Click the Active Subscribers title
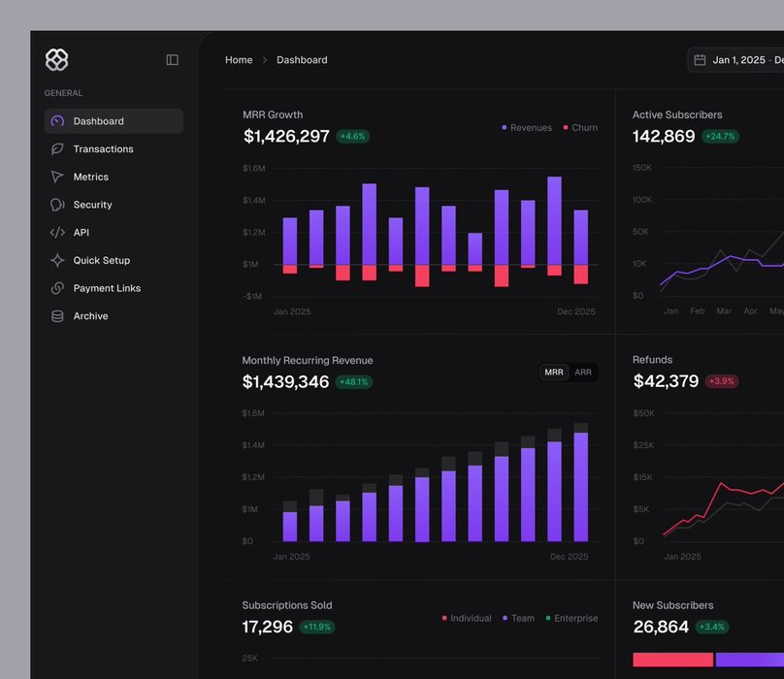The height and width of the screenshot is (679, 784). [x=677, y=115]
